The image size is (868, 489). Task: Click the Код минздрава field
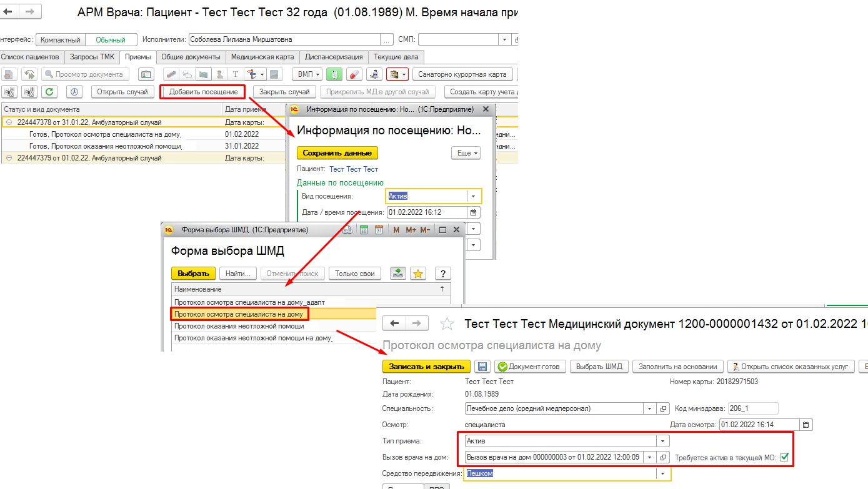[x=753, y=408]
